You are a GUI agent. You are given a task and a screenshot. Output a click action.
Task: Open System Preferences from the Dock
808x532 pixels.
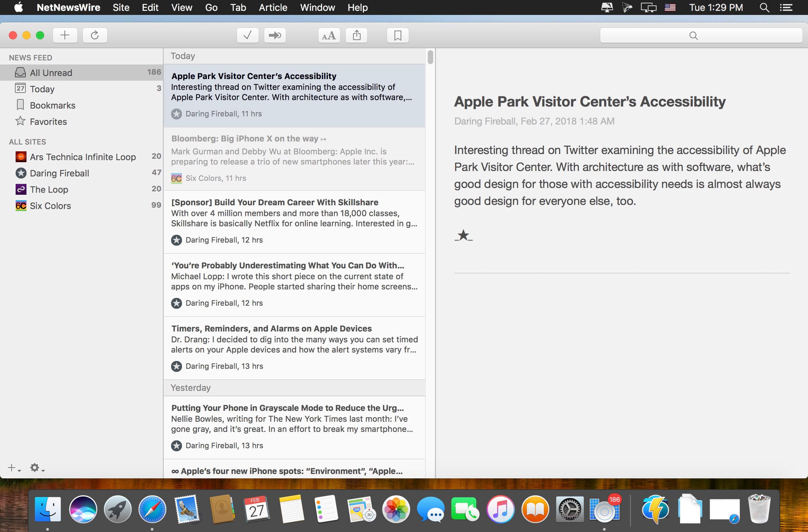(x=570, y=509)
